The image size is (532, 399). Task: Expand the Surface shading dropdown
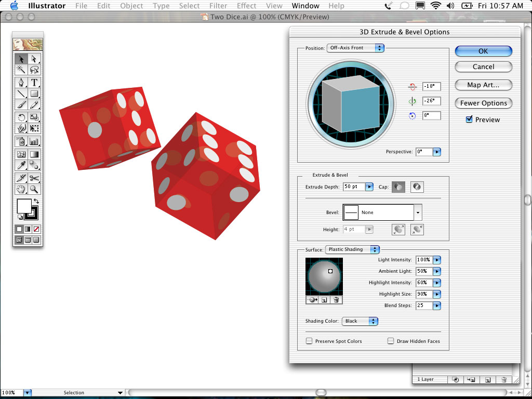point(352,249)
